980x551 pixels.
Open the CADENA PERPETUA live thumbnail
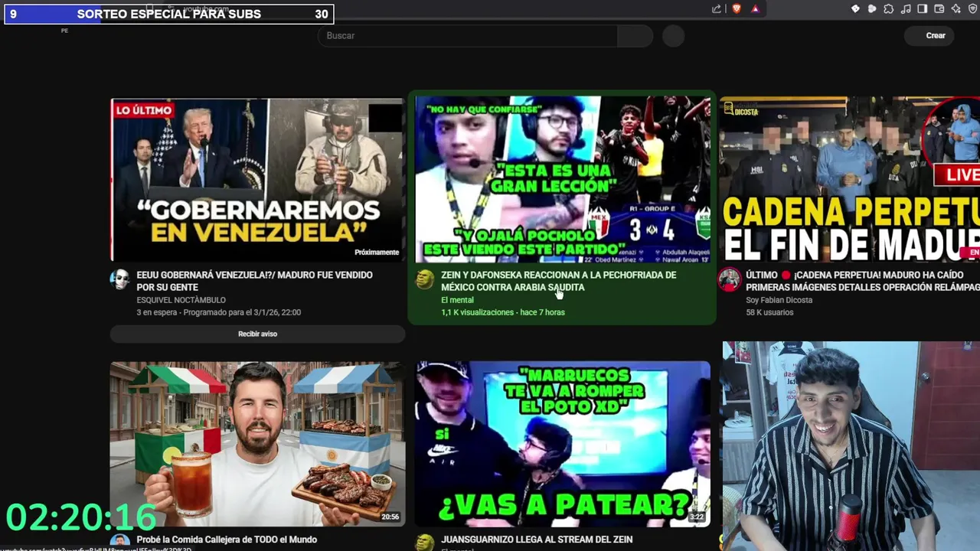[x=850, y=179]
